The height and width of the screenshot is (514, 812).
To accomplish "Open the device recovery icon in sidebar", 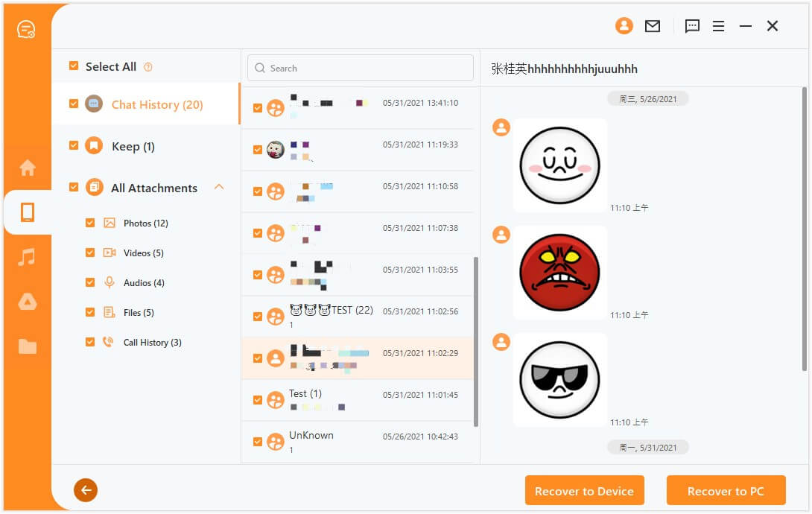I will (28, 212).
